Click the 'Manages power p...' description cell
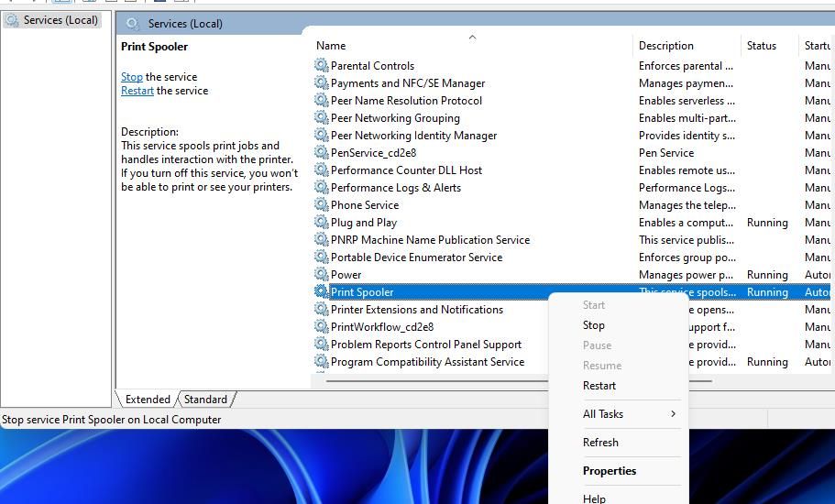Screen dimensions: 835x504 686,275
